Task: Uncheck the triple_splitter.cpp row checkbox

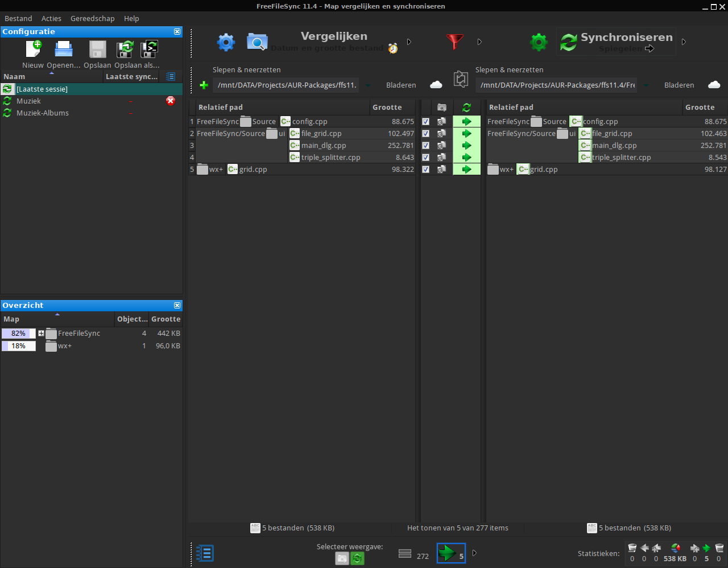Action: click(x=425, y=157)
